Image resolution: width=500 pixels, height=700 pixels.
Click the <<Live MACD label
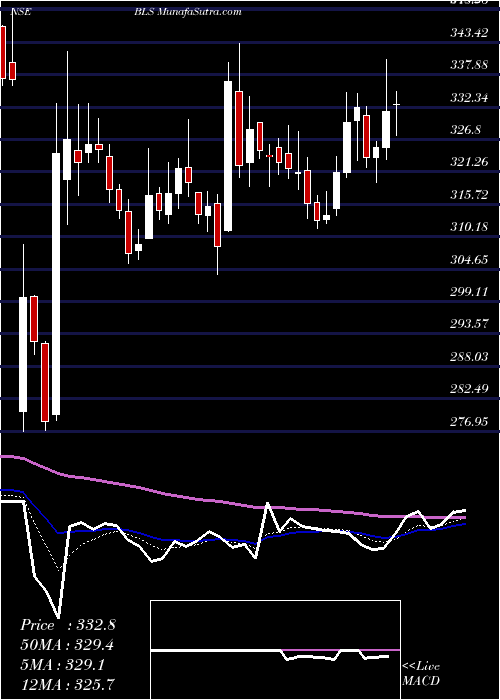421,673
